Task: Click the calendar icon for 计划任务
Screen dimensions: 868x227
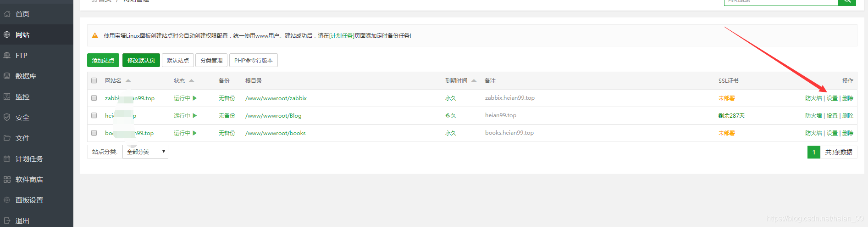Action: coord(7,159)
